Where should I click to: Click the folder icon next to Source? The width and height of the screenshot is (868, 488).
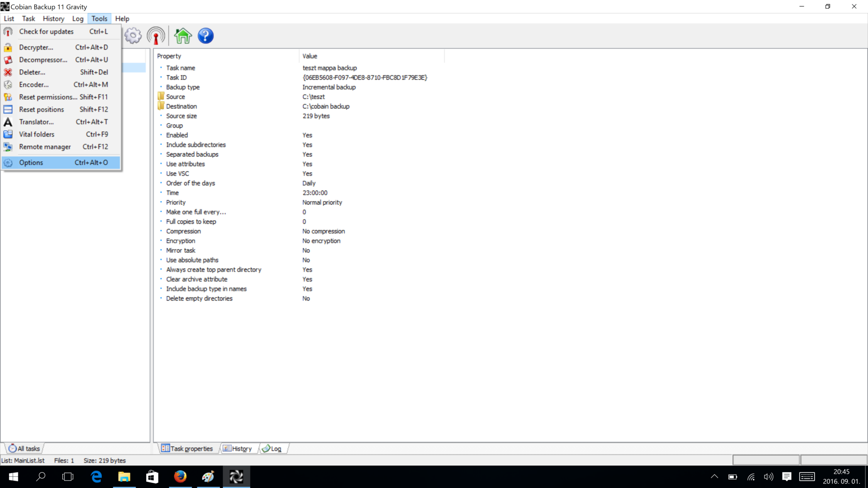160,96
